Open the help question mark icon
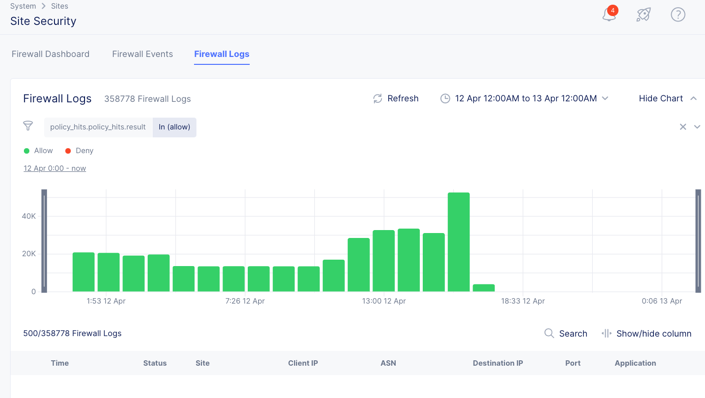 [x=678, y=14]
